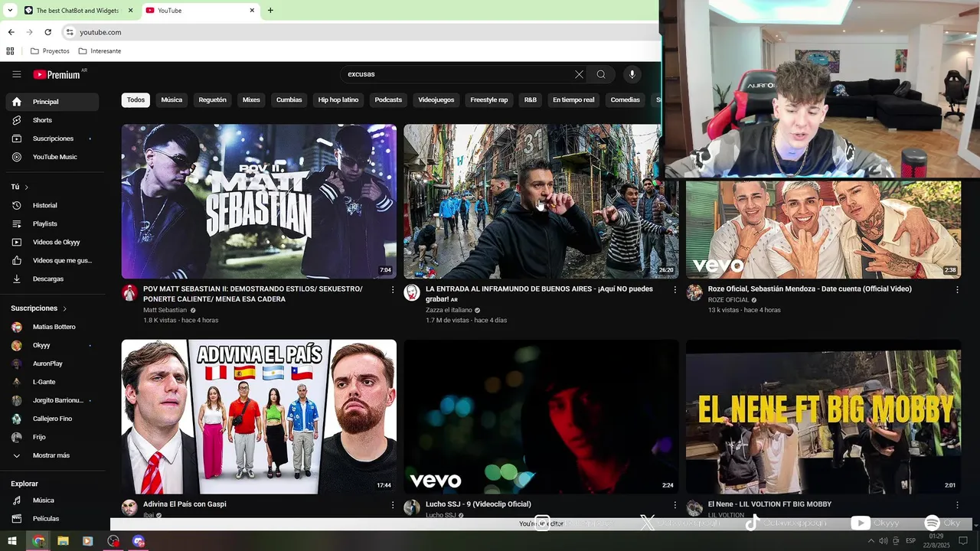
Task: Select the Comedias filter chip
Action: tap(625, 99)
